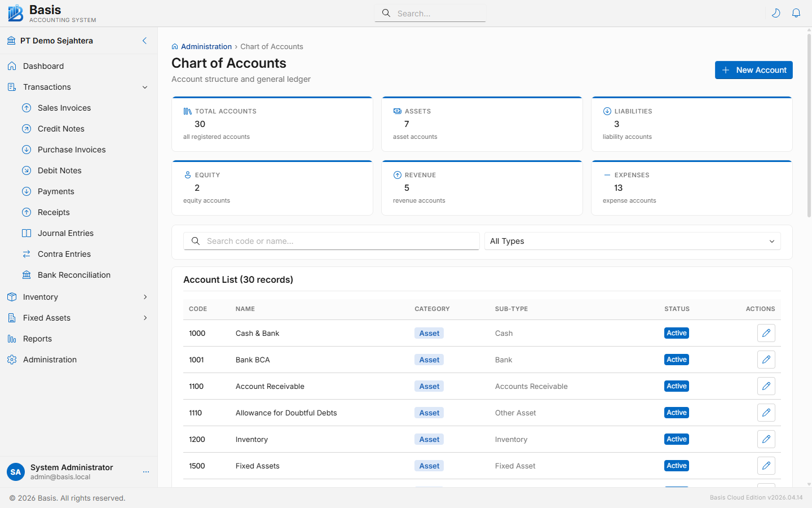Image resolution: width=812 pixels, height=508 pixels.
Task: Open Journal Entries
Action: [x=65, y=233]
